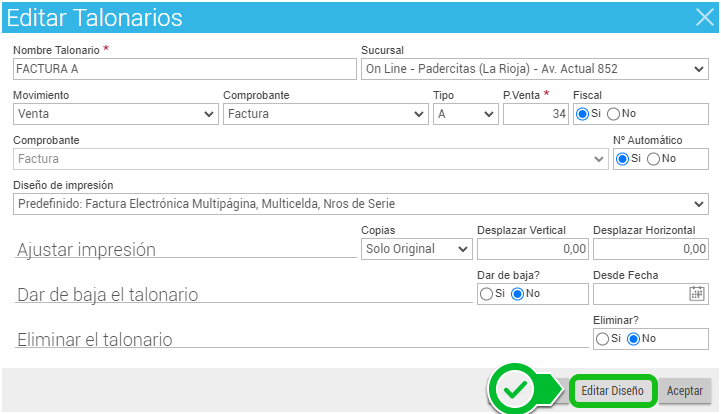
Task: Select 'Si' under Eliminar
Action: (x=601, y=339)
